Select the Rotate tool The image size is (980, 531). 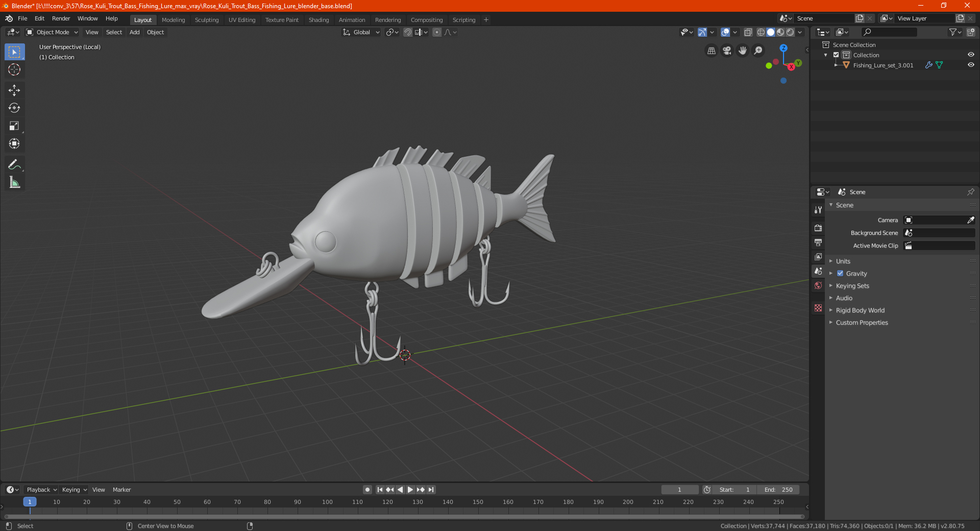click(14, 108)
